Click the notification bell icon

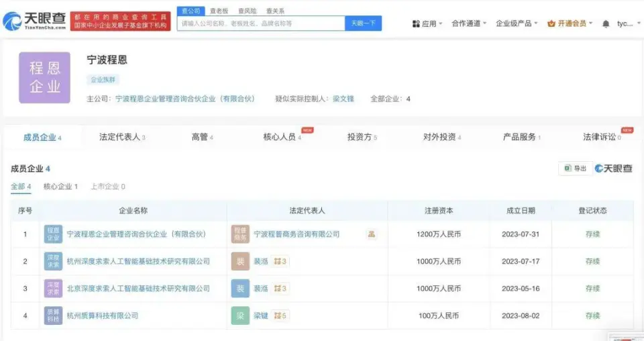[x=606, y=23]
